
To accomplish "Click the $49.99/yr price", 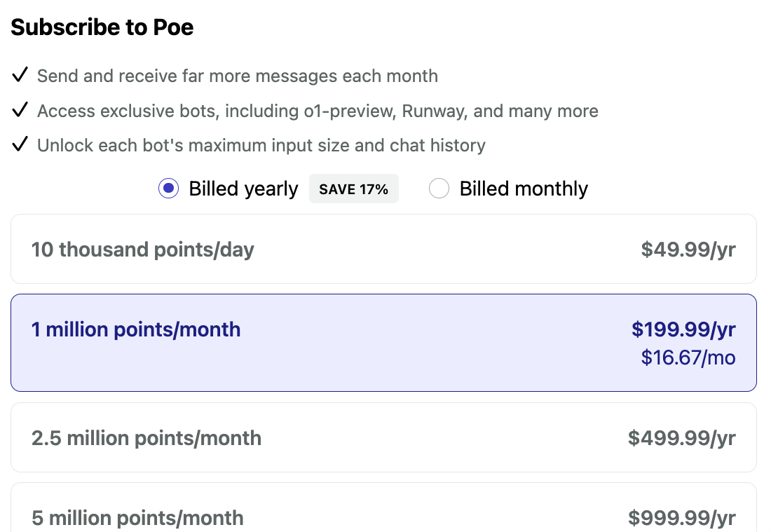I will pyautogui.click(x=688, y=250).
